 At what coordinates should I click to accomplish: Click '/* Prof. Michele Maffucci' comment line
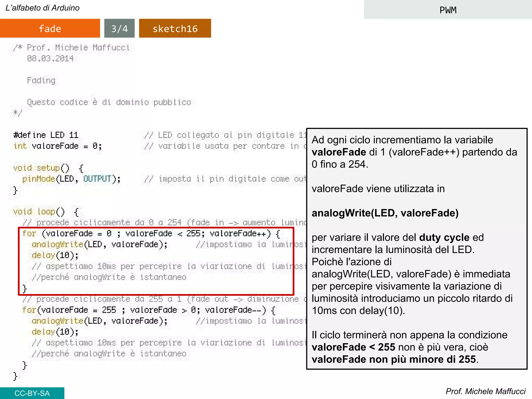[x=71, y=48]
